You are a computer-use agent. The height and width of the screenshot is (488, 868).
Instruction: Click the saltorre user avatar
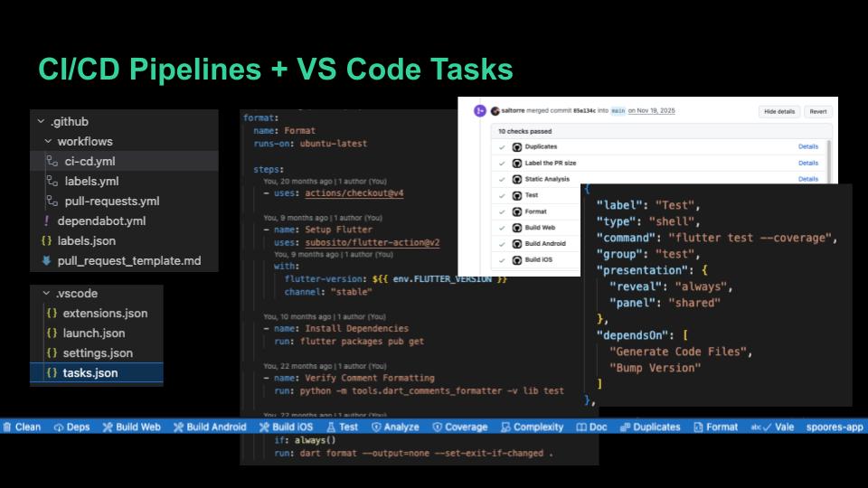coord(495,111)
